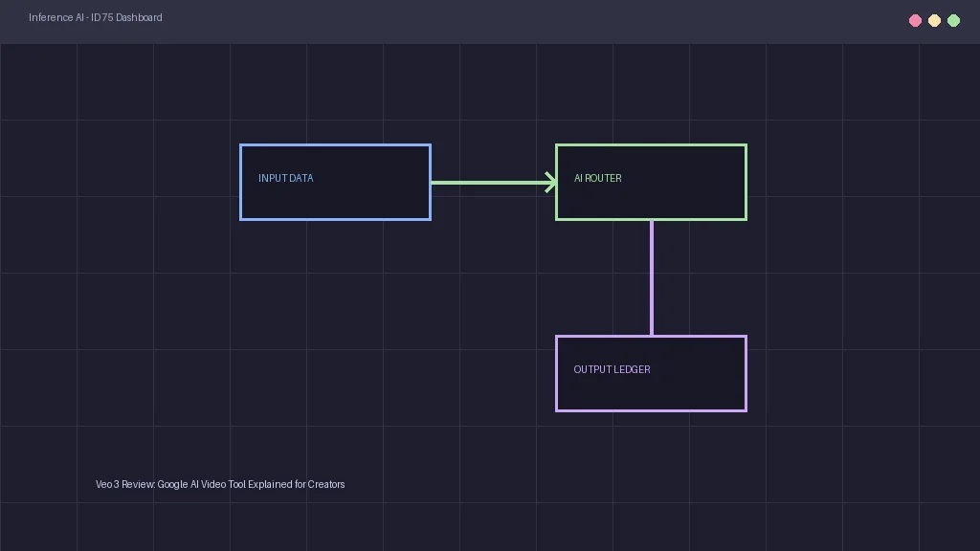Click the pink window control dot
The height and width of the screenshot is (551, 980).
tap(915, 21)
